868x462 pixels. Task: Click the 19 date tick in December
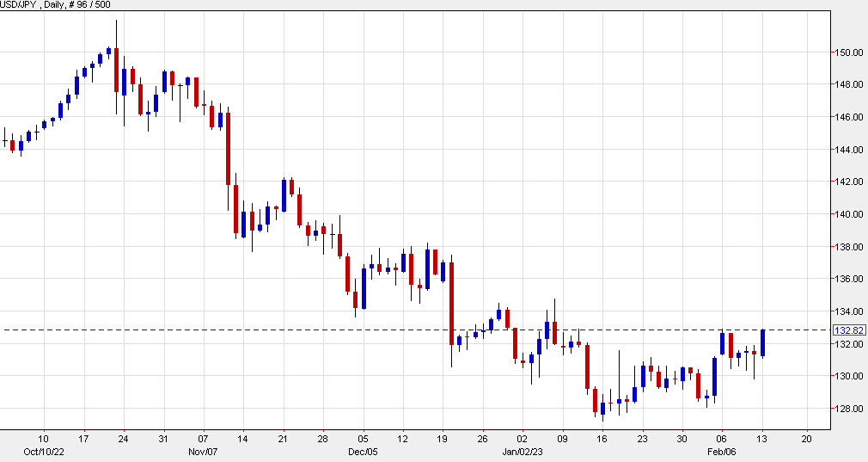pyautogui.click(x=443, y=439)
